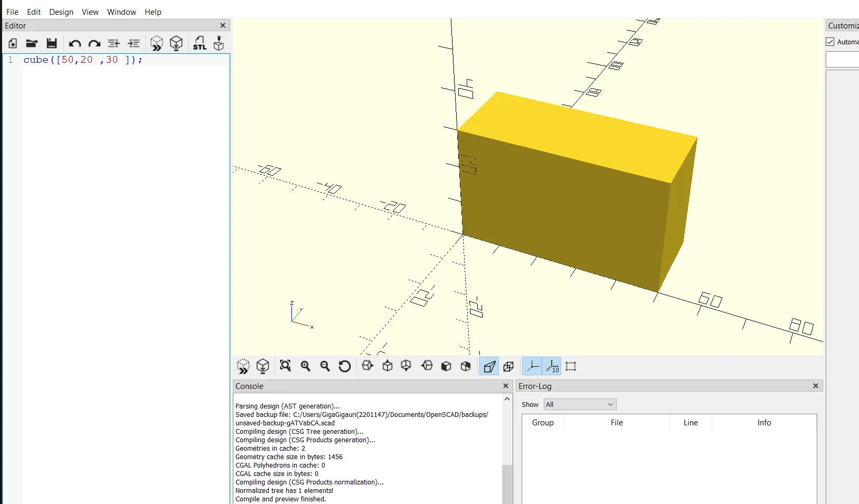
Task: Open the Window menu
Action: tap(121, 12)
